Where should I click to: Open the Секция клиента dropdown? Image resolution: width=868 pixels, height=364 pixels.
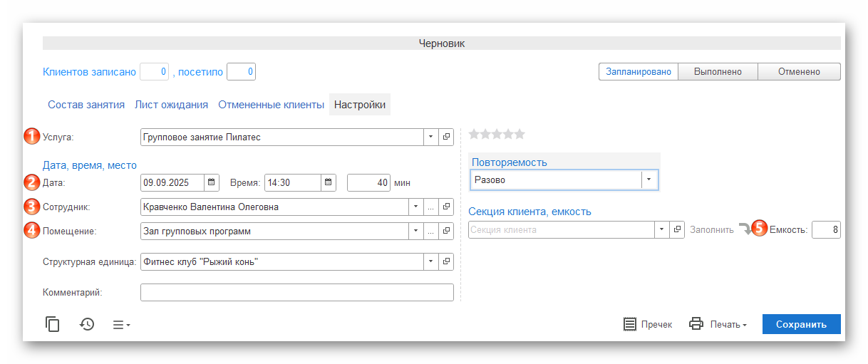[x=662, y=230]
